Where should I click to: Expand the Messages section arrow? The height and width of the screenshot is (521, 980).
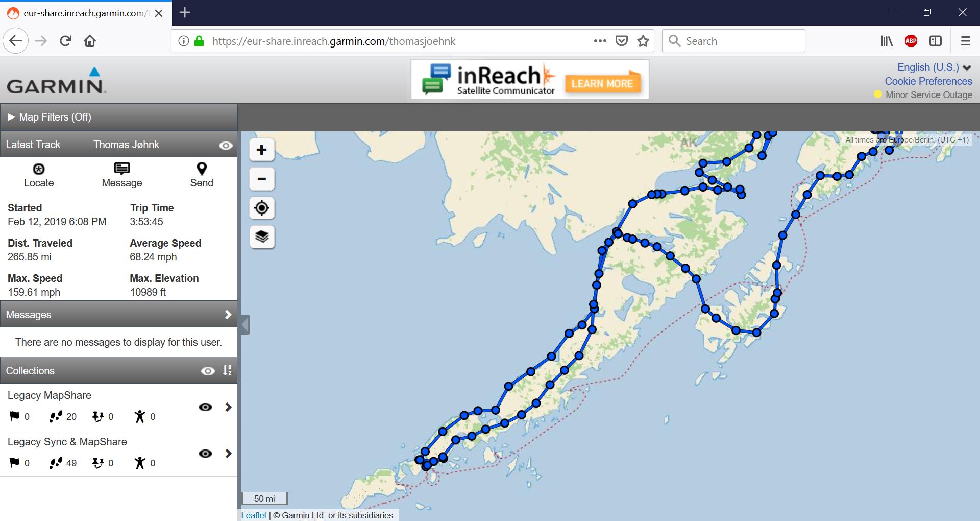point(228,315)
